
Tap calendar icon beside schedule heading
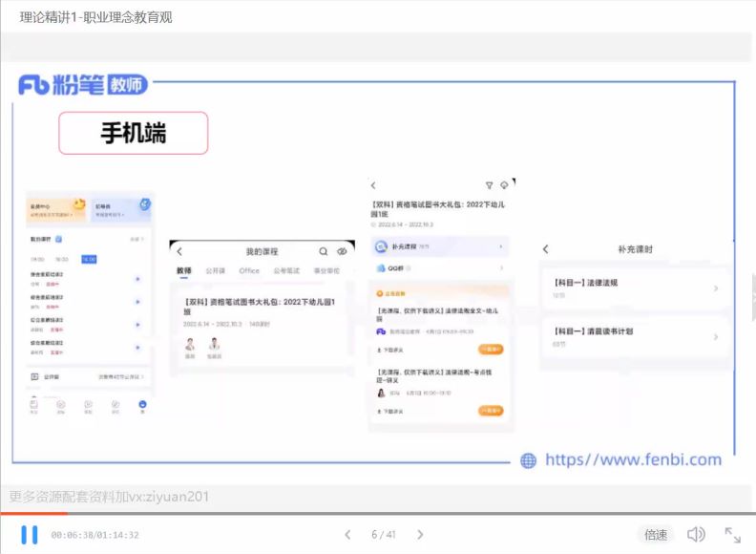tap(58, 239)
